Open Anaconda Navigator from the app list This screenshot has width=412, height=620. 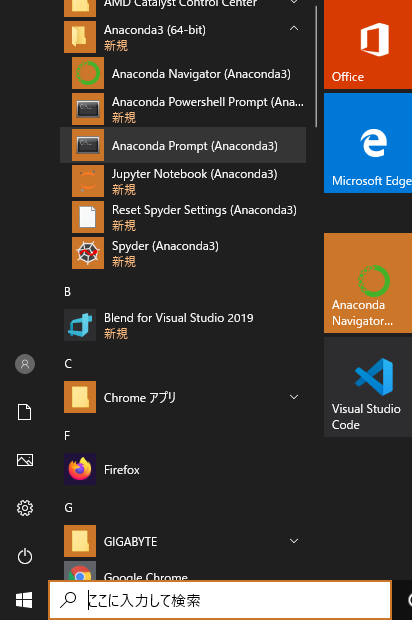(183, 73)
